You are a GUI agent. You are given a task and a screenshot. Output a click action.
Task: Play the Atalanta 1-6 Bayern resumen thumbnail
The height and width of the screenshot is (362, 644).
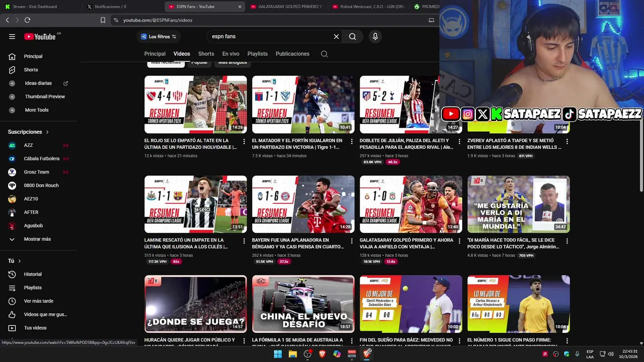[x=303, y=204]
